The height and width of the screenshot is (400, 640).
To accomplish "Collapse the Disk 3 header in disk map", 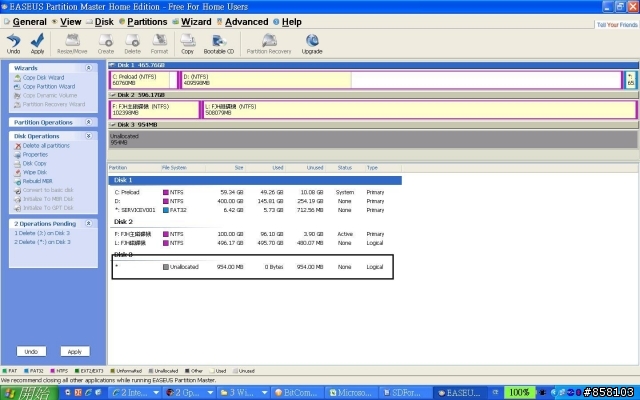I will pyautogui.click(x=113, y=124).
